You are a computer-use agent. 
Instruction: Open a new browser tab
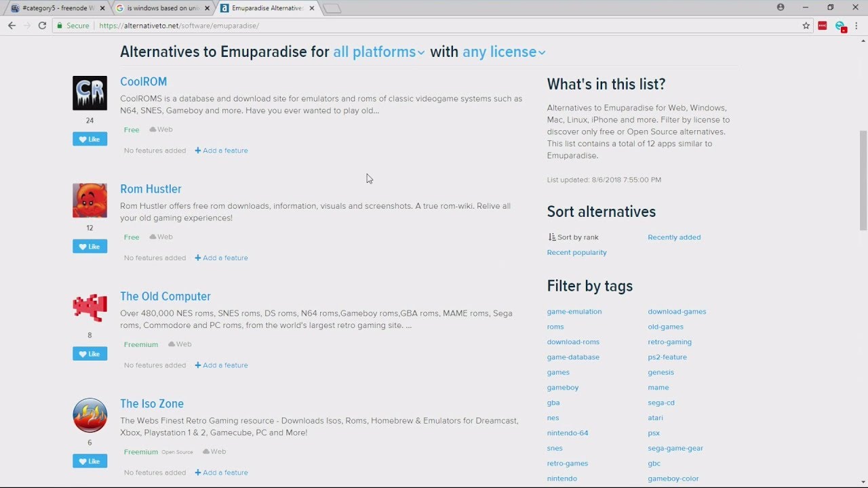[x=332, y=9]
